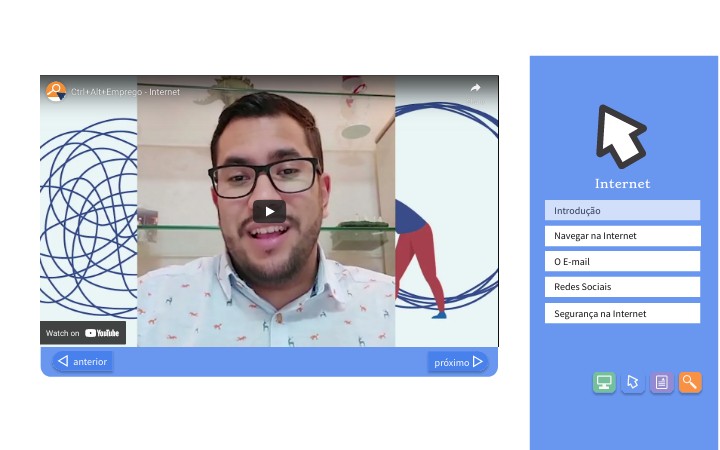Open the Navegar na Internet section
Viewport: 720px width, 450px height.
point(622,236)
